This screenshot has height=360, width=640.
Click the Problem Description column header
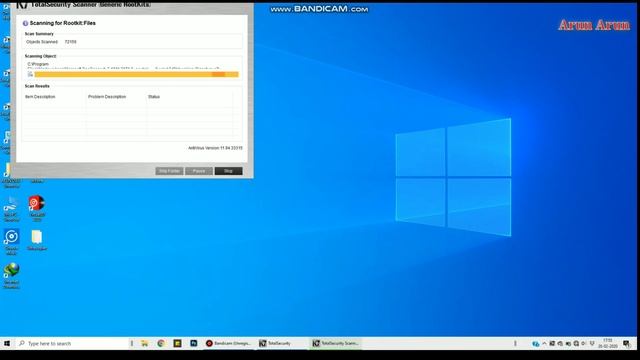tap(107, 97)
